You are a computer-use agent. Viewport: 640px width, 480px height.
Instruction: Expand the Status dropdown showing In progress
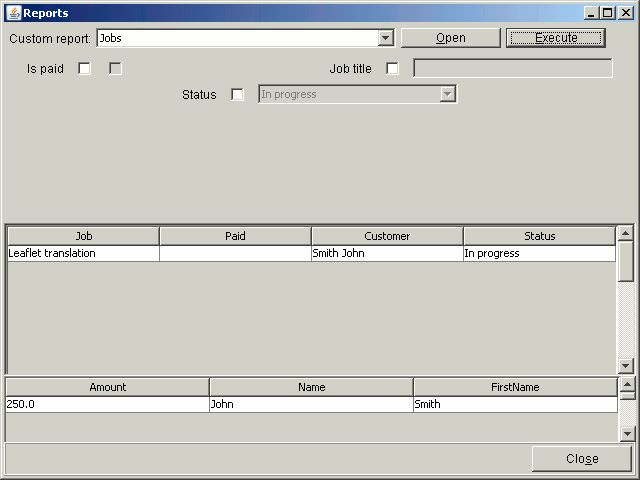point(448,94)
